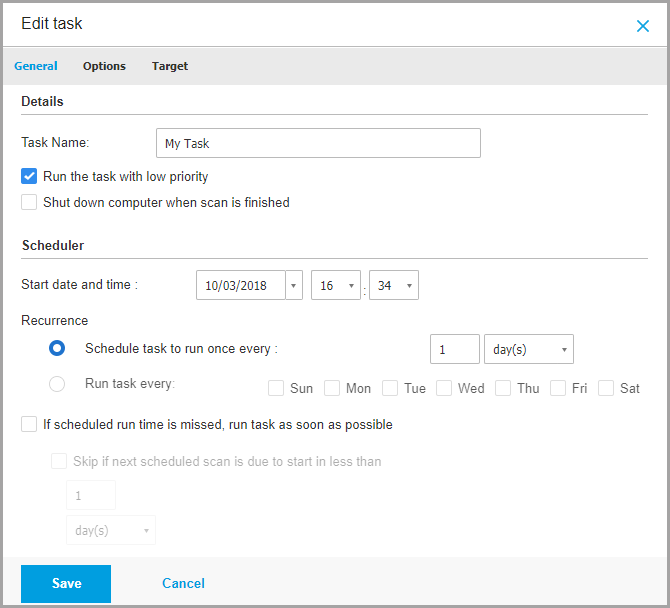Uncheck Run the task with low priority
The height and width of the screenshot is (608, 670).
coord(29,177)
